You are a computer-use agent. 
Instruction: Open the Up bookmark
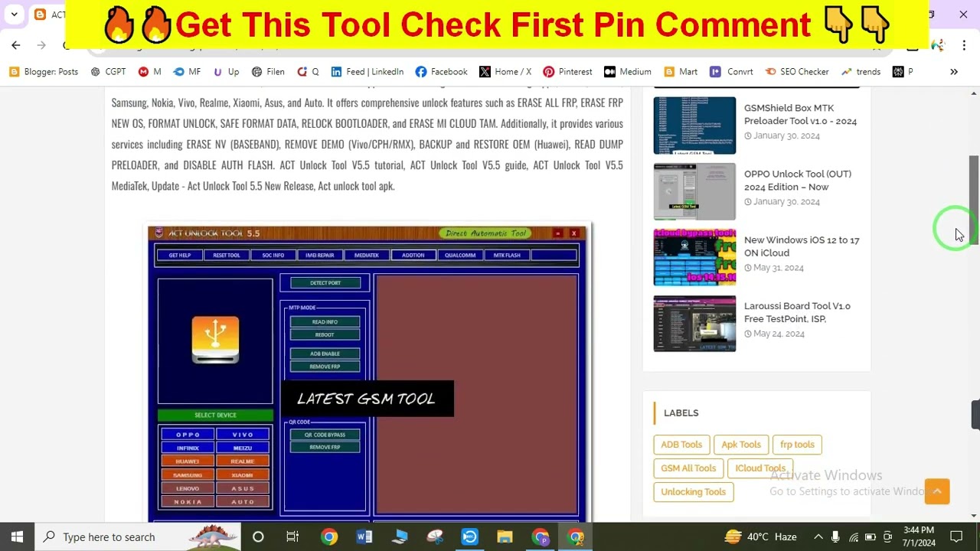[226, 72]
